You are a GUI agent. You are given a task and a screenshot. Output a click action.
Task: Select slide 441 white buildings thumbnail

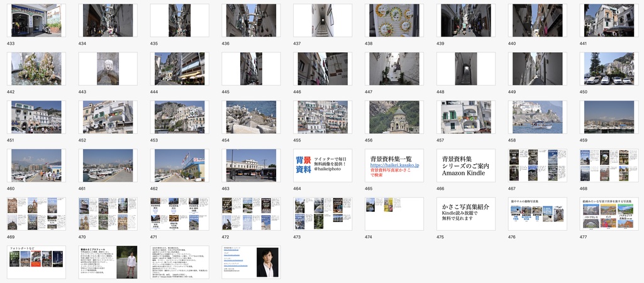coord(609,21)
